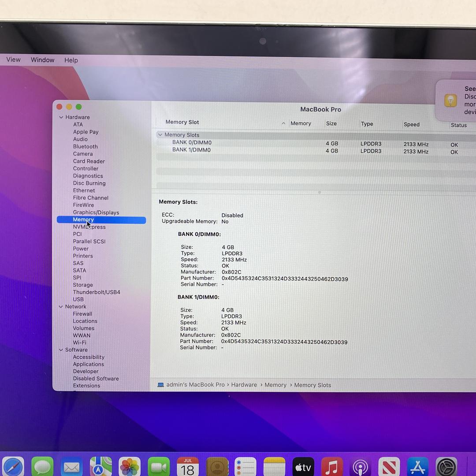Select Power in the sidebar

[x=81, y=249]
